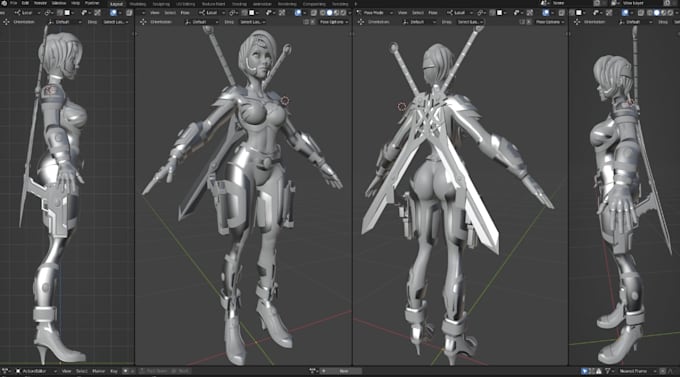Select solid shading in front-view viewport
The height and width of the screenshot is (377, 680).
(x=330, y=13)
